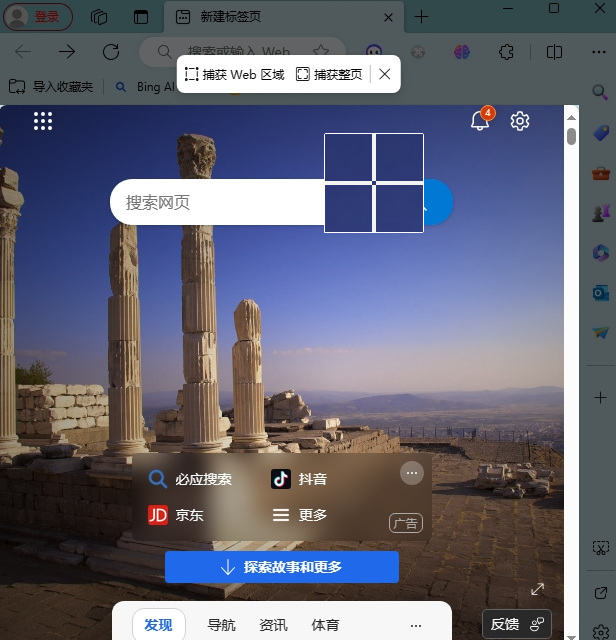Open the Bing AI favorites bar link

pyautogui.click(x=145, y=87)
